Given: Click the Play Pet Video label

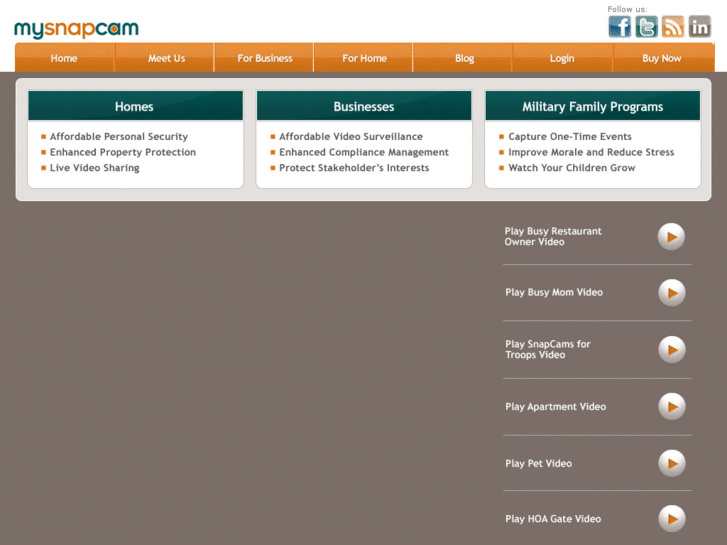Looking at the screenshot, I should [539, 463].
